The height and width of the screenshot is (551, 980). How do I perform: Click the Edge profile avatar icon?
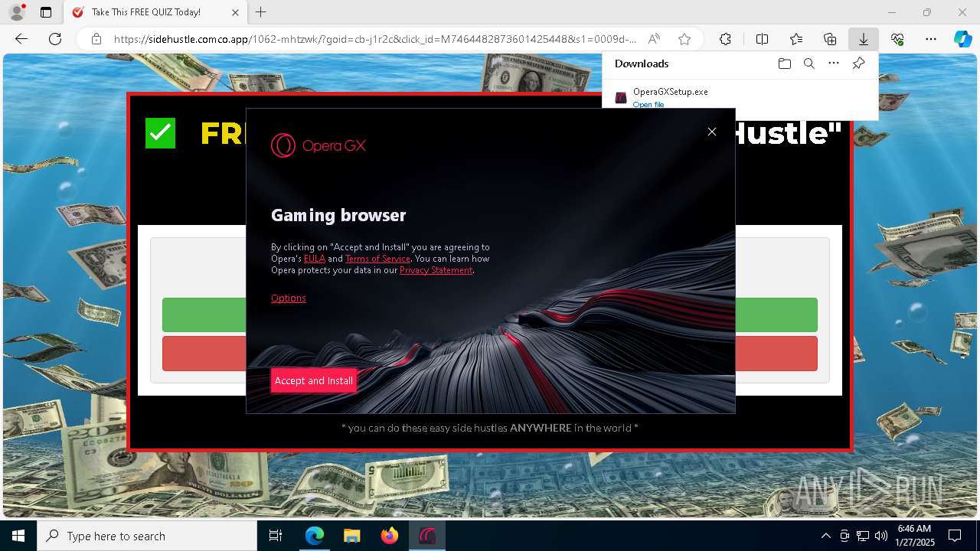16,12
